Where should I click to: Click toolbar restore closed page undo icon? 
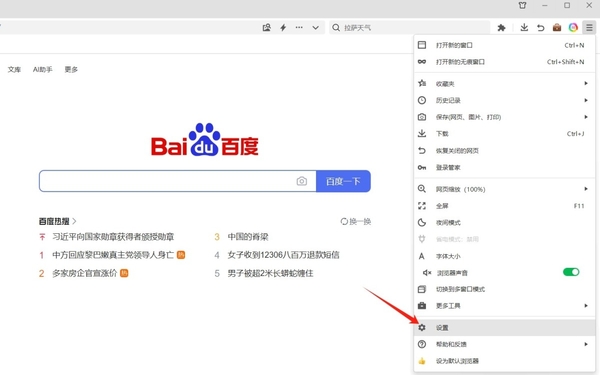coord(540,28)
